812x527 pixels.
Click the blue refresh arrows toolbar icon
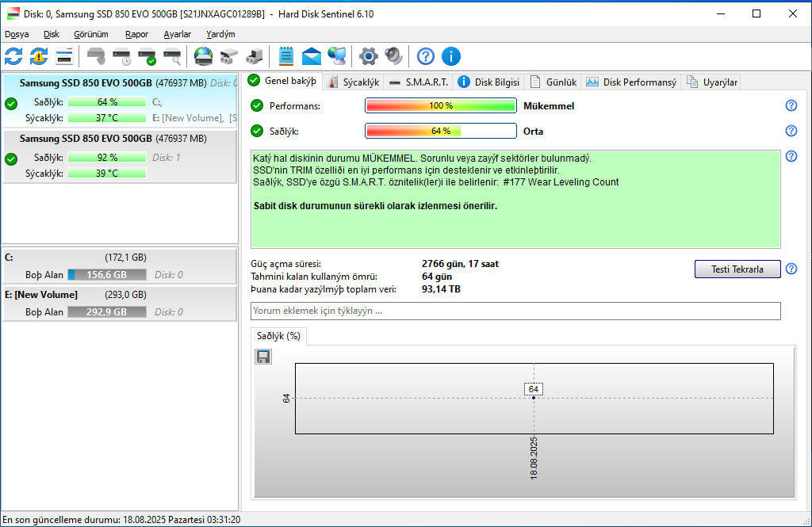tap(13, 56)
